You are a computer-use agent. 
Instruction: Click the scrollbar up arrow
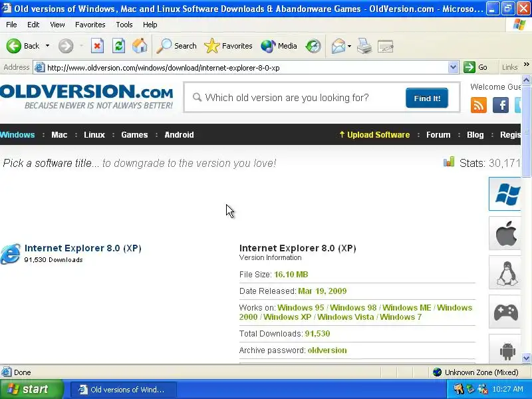pyautogui.click(x=526, y=80)
